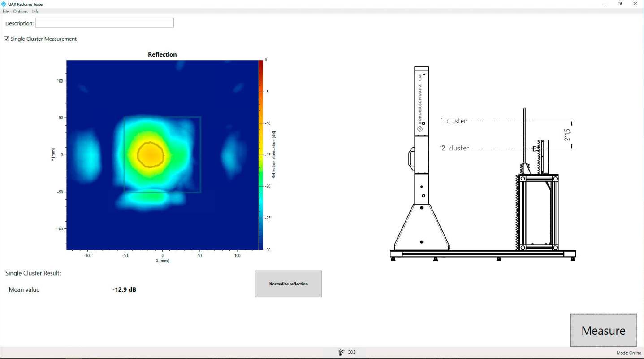Minimize the QAR Radome Tester window
Image resolution: width=644 pixels, height=359 pixels.
[605, 4]
